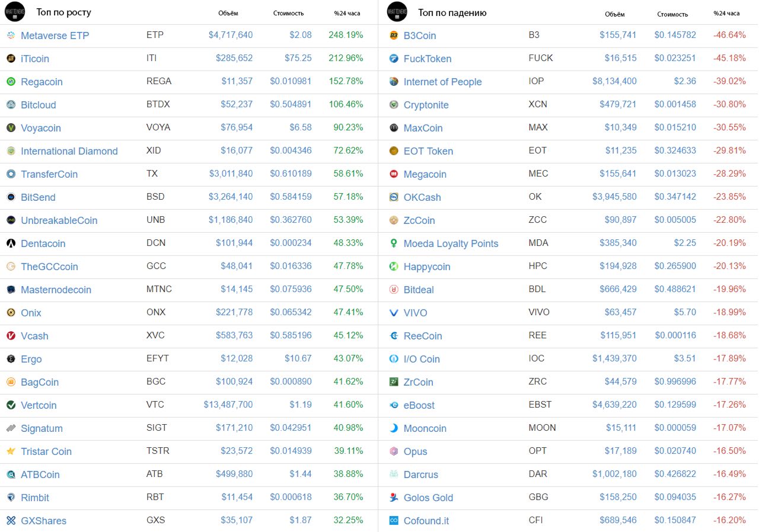Click the ZrCoin green square icon
The image size is (759, 532).
[x=394, y=382]
